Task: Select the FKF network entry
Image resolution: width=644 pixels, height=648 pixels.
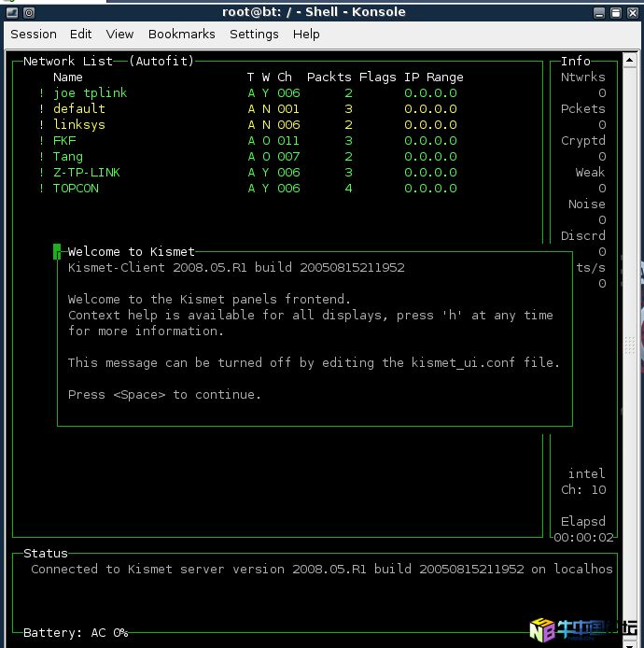Action: coord(63,141)
